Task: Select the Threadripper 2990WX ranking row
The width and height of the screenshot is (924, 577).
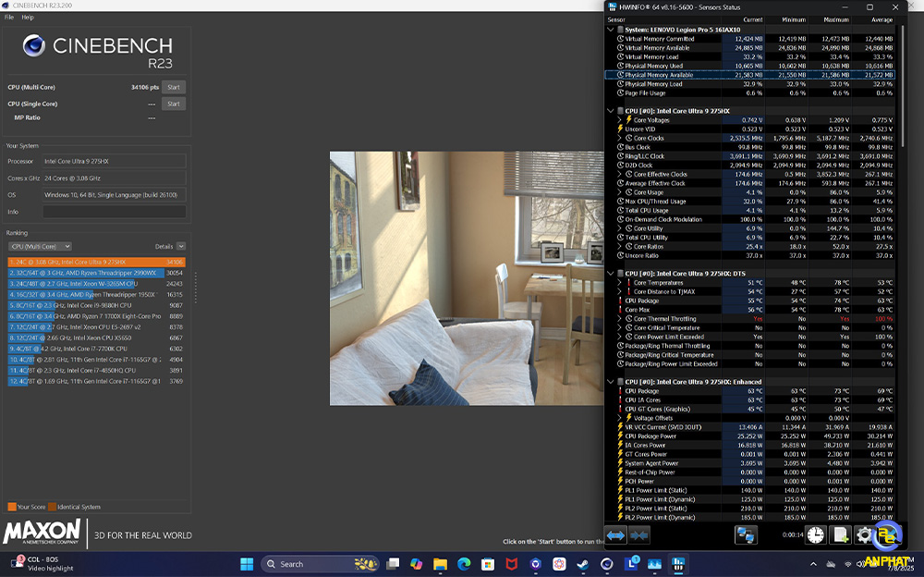Action: 97,273
